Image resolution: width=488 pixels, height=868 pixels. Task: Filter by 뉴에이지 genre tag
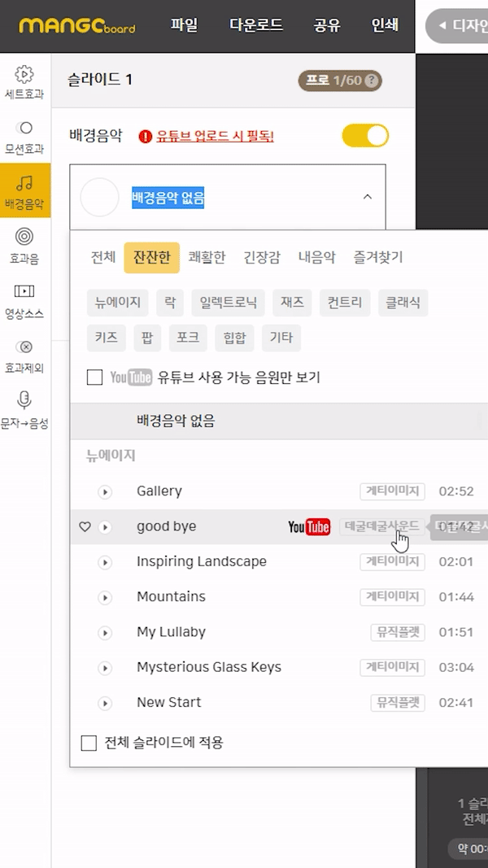click(x=118, y=303)
